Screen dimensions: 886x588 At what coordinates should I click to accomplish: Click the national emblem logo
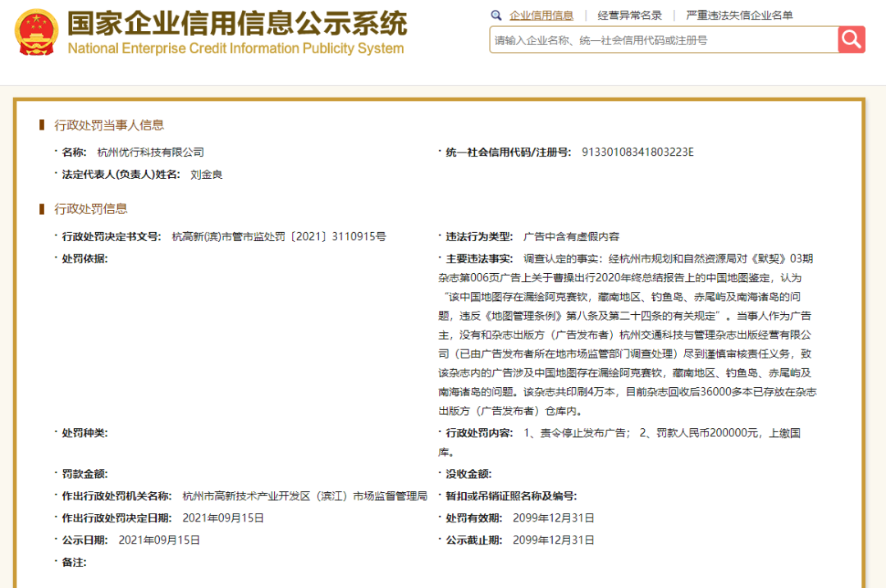pos(37,32)
